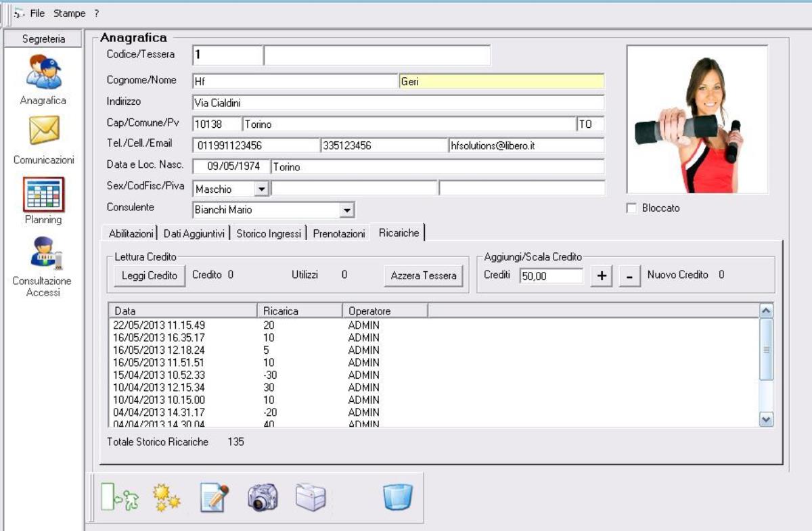Image resolution: width=812 pixels, height=531 pixels.
Task: Click the scroll down arrow in recharge list
Action: click(x=766, y=419)
